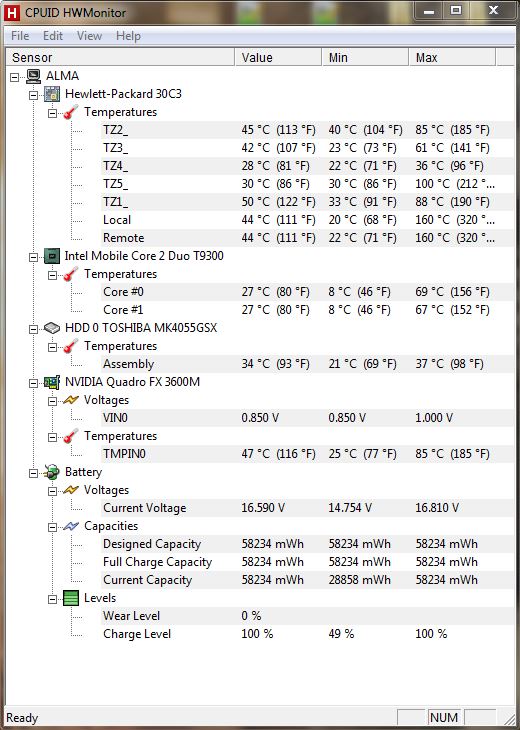Select the TOSHIBA hard drive icon

(x=52, y=328)
